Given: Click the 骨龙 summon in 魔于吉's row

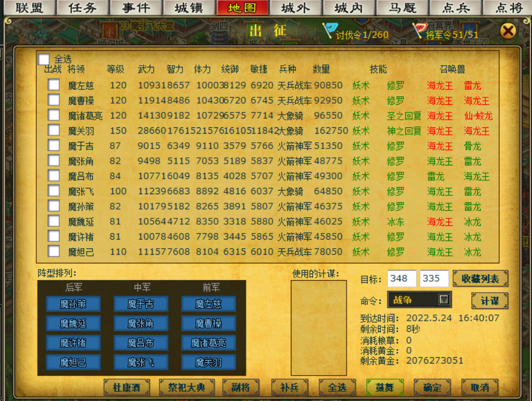Looking at the screenshot, I should (x=473, y=146).
